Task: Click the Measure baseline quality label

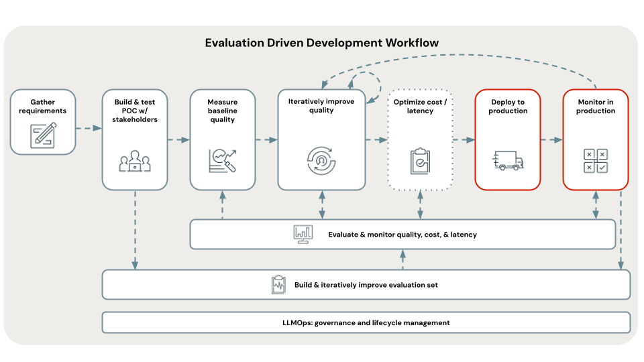Action: click(x=222, y=111)
